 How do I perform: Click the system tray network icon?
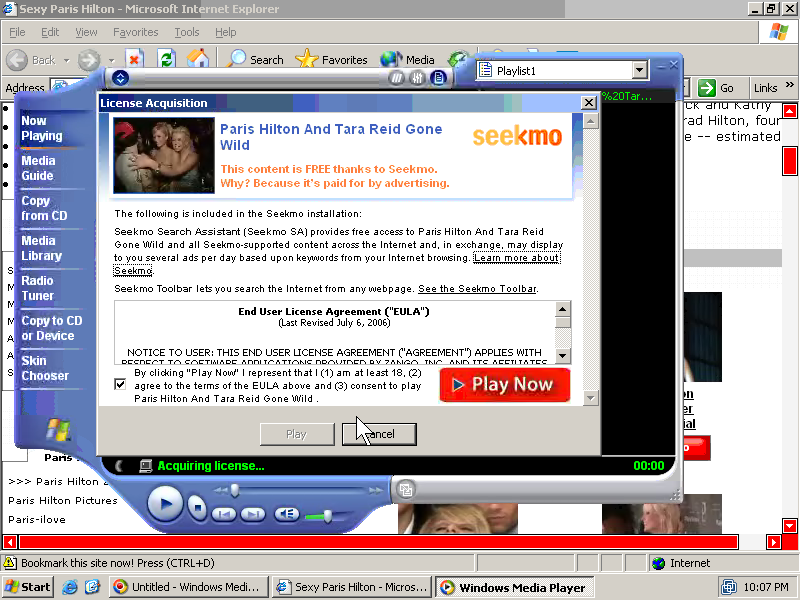coord(729,587)
